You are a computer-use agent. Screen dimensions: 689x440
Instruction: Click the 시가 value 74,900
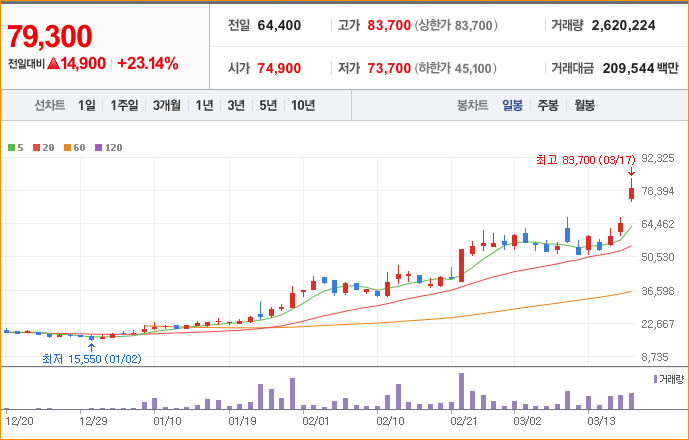pyautogui.click(x=279, y=68)
